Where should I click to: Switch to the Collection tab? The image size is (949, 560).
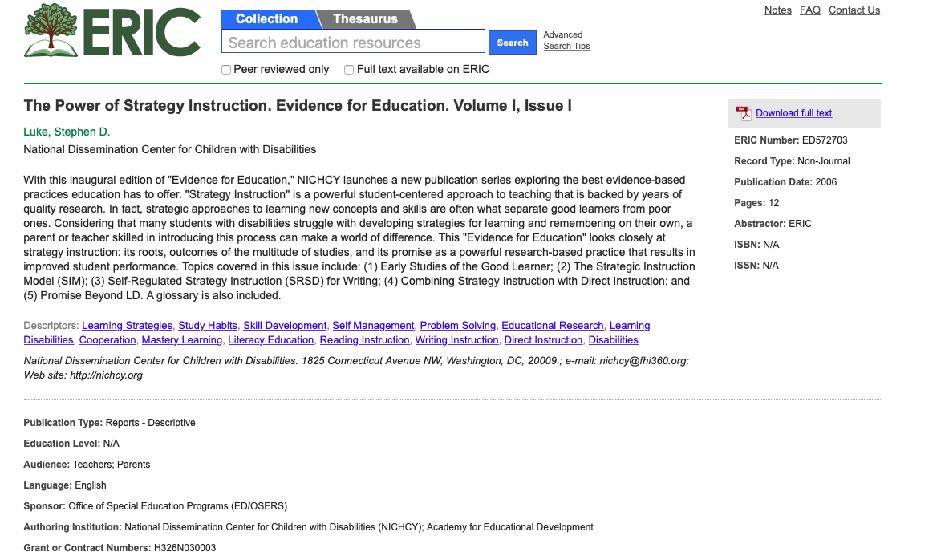(268, 18)
